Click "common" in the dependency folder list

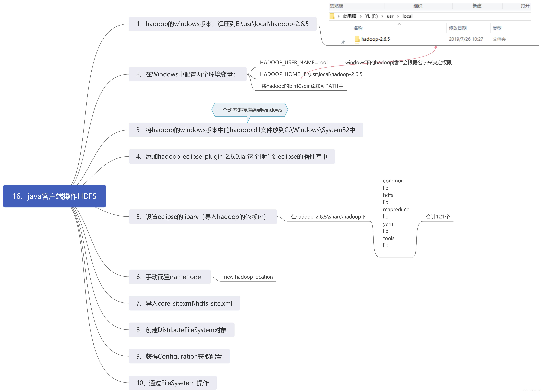pyautogui.click(x=393, y=181)
